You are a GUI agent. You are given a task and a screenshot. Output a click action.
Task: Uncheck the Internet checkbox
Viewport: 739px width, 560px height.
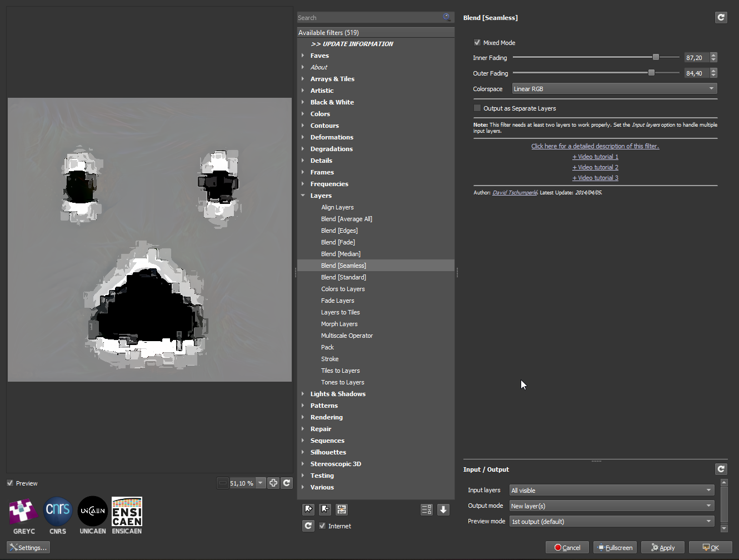[322, 526]
